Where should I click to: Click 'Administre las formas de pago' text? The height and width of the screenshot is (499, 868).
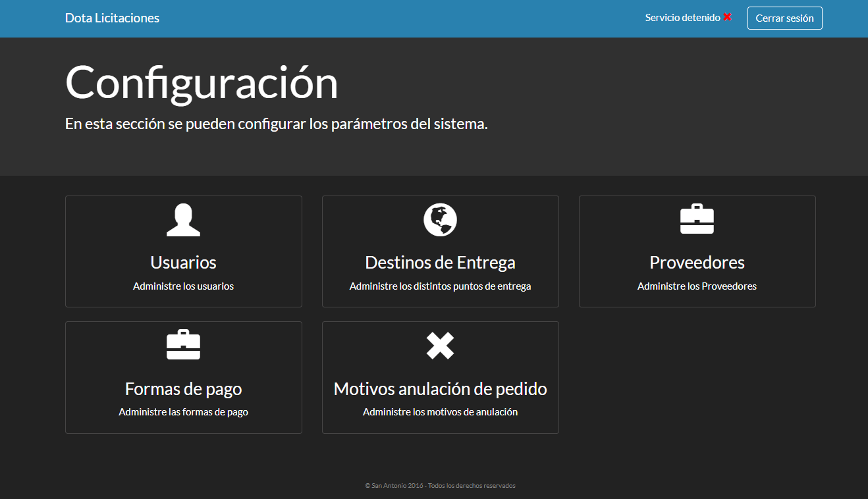point(183,412)
